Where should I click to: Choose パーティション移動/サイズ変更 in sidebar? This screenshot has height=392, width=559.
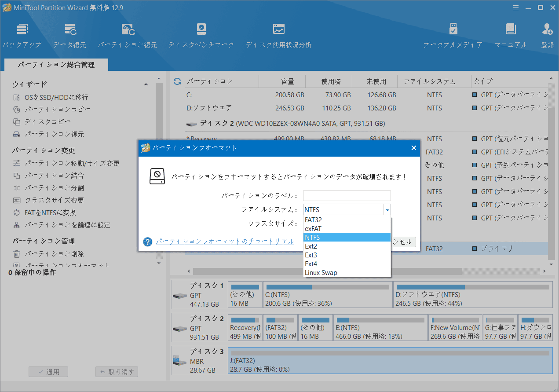pyautogui.click(x=66, y=163)
